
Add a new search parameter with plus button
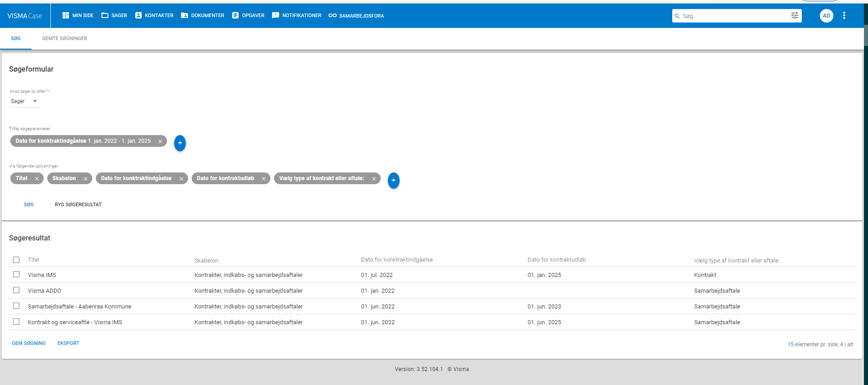(180, 143)
